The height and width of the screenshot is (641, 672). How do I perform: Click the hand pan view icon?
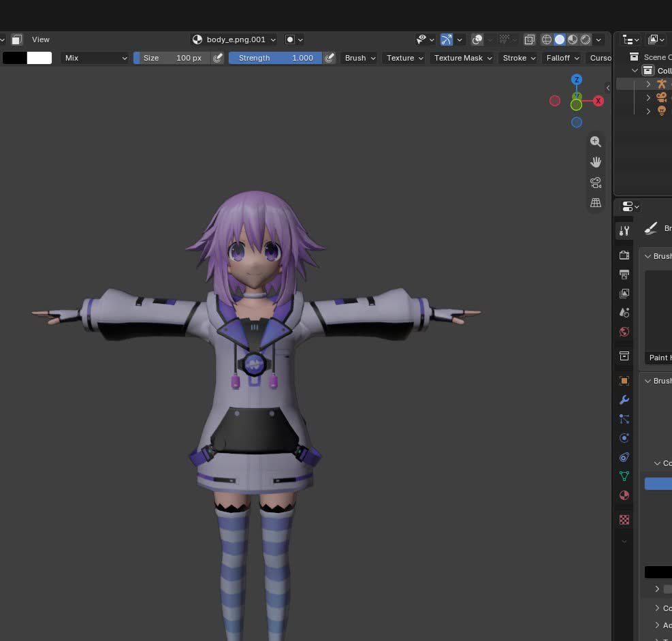pos(595,162)
